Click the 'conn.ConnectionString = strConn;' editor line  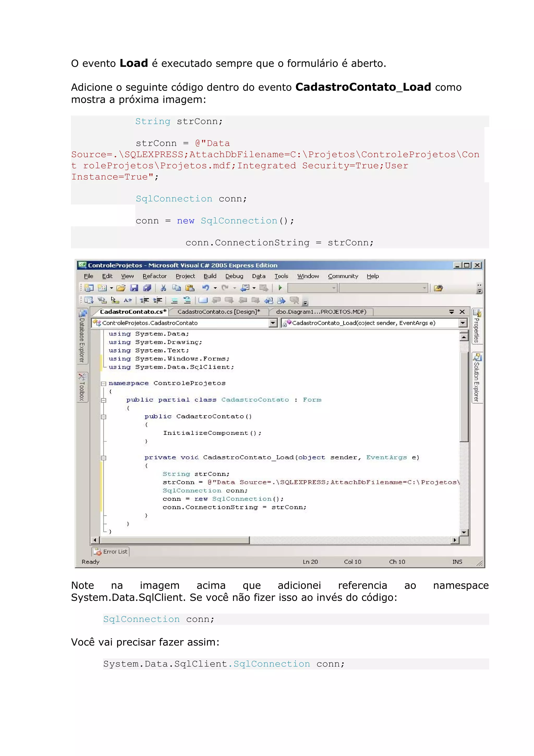[234, 507]
